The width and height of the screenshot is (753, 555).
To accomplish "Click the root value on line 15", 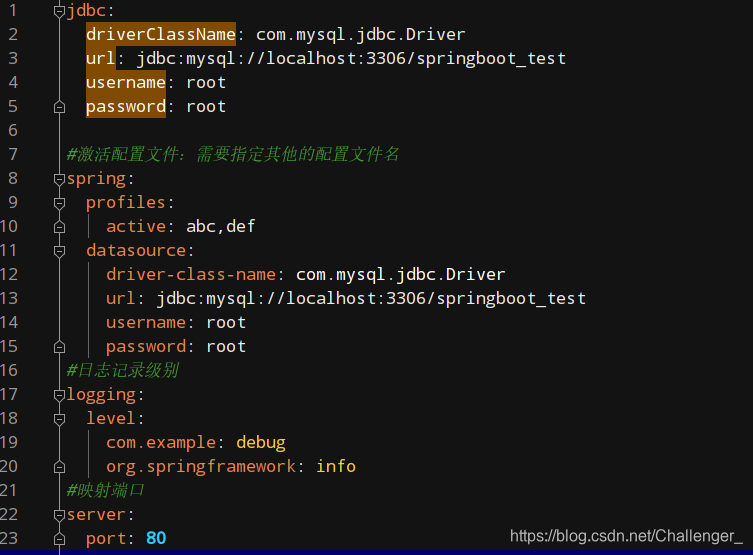I will 226,347.
